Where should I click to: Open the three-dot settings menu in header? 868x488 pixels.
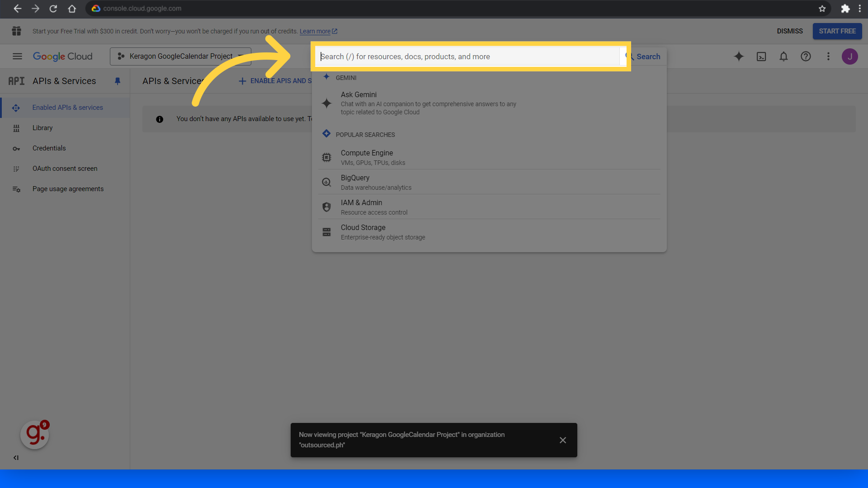pyautogui.click(x=828, y=56)
